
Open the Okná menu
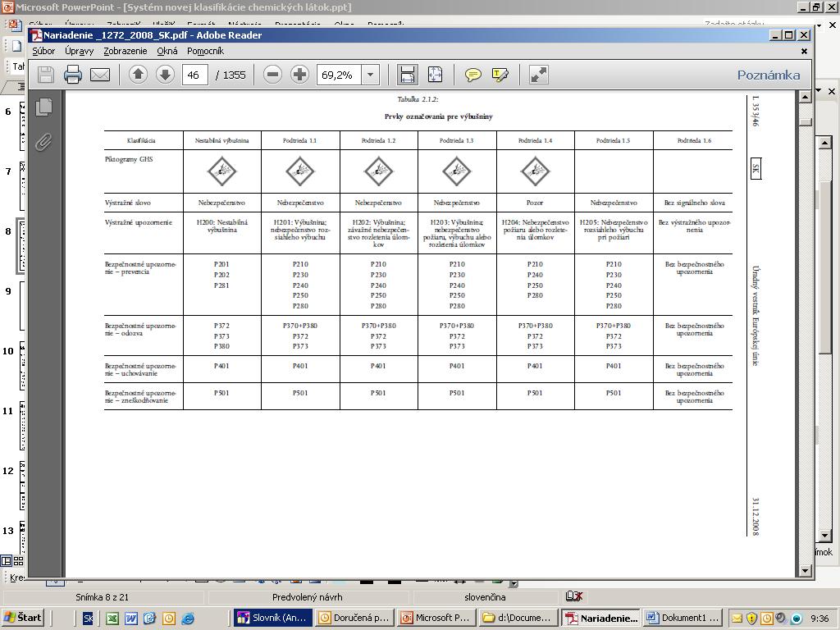click(167, 51)
